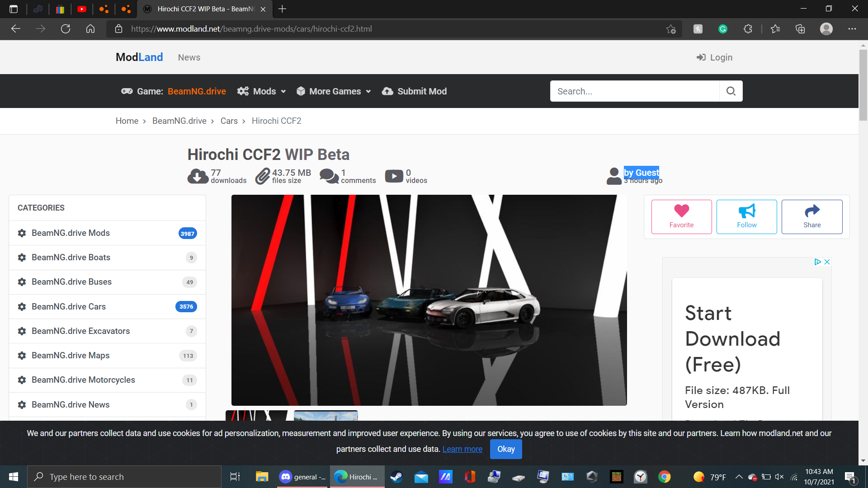This screenshot has width=868, height=488.
Task: Select the second gallery thumbnail
Action: click(326, 416)
